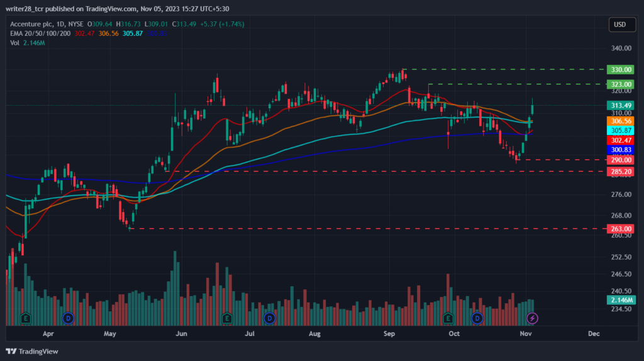The height and width of the screenshot is (361, 644).
Task: Open the USD currency selector
Action: click(x=622, y=25)
